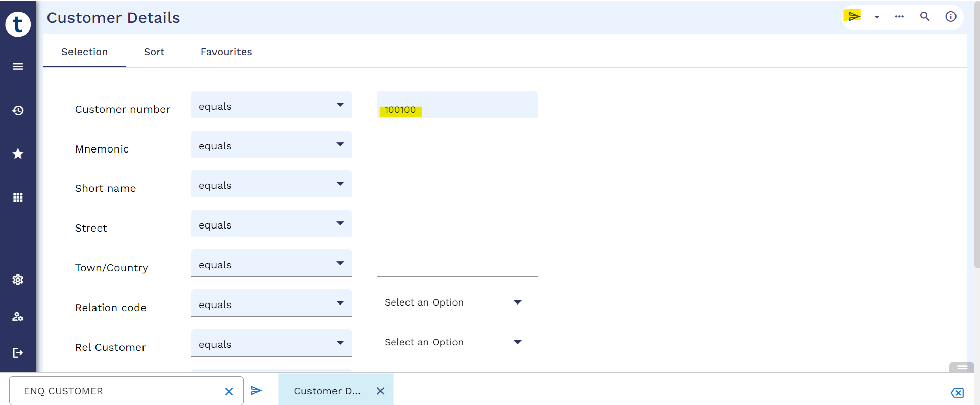
Task: Open the three-dots more options menu
Action: coord(899,16)
